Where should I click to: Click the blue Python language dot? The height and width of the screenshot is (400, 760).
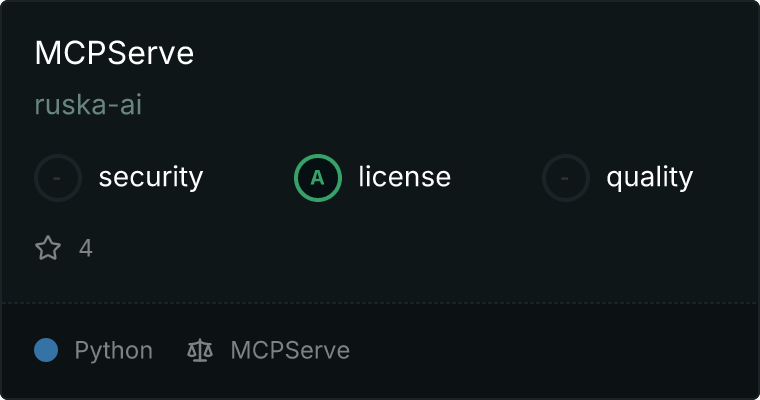(46, 350)
